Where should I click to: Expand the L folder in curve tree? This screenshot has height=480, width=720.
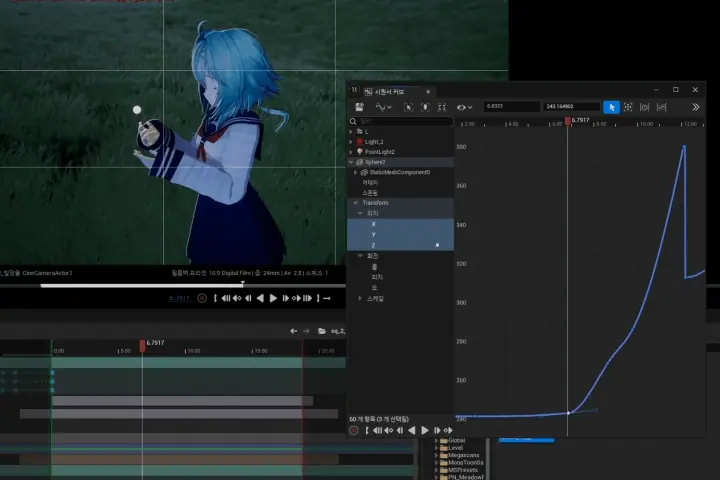pos(351,132)
